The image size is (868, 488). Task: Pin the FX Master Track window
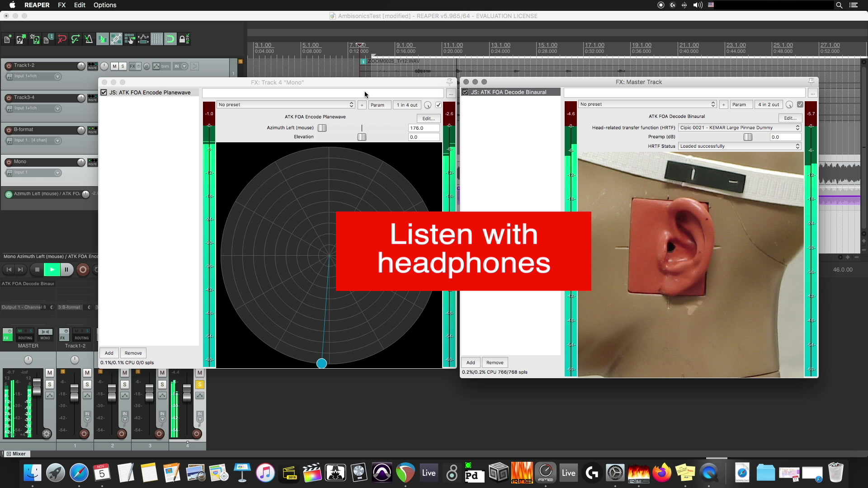[x=811, y=81]
